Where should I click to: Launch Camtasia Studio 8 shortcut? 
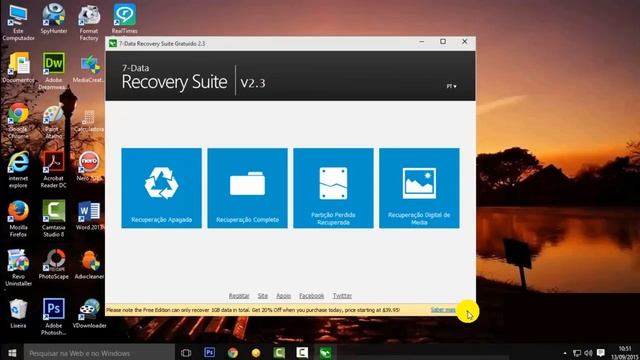click(x=53, y=219)
